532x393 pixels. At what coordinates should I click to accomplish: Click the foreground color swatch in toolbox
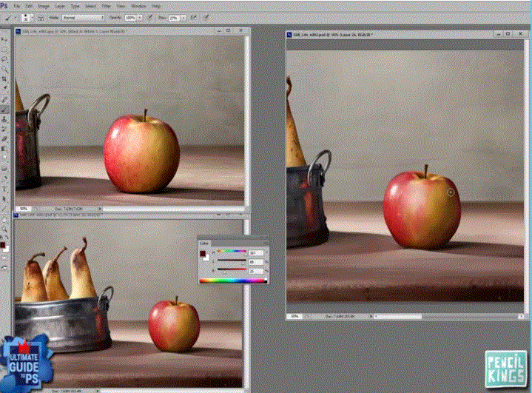[4, 243]
